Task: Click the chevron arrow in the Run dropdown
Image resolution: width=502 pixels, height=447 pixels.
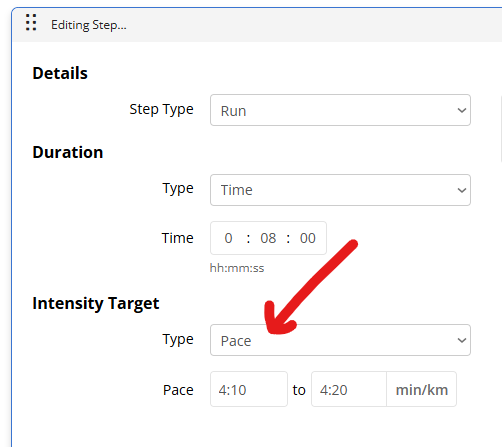Action: tap(462, 110)
